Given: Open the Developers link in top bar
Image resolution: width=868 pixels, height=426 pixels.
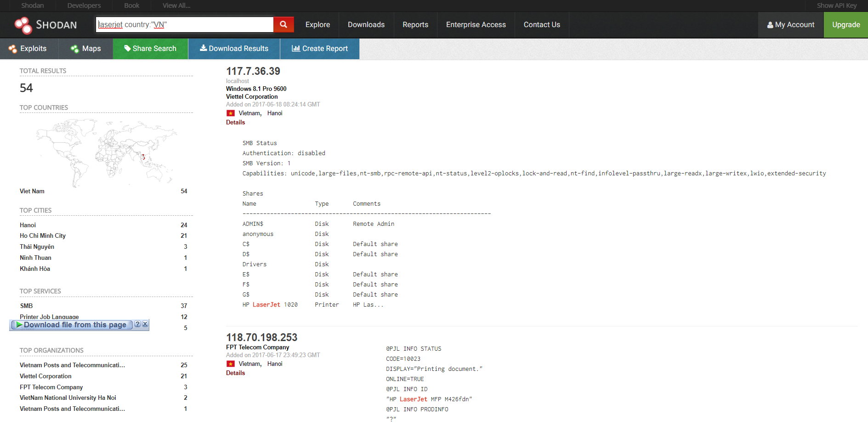Looking at the screenshot, I should pyautogui.click(x=84, y=6).
